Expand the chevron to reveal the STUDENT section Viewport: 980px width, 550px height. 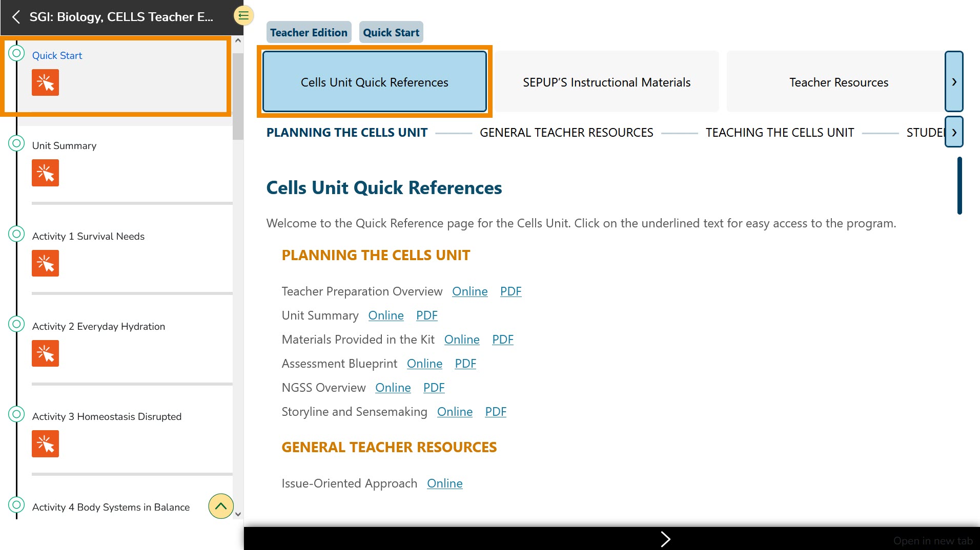point(954,132)
